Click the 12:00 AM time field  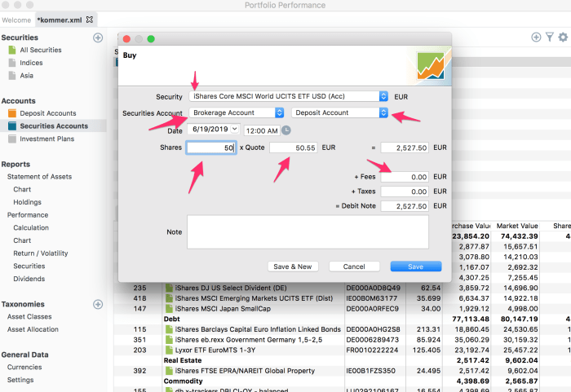[262, 130]
